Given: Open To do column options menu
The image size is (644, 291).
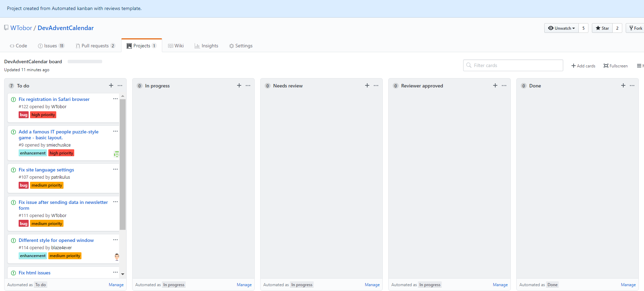Looking at the screenshot, I should 120,85.
